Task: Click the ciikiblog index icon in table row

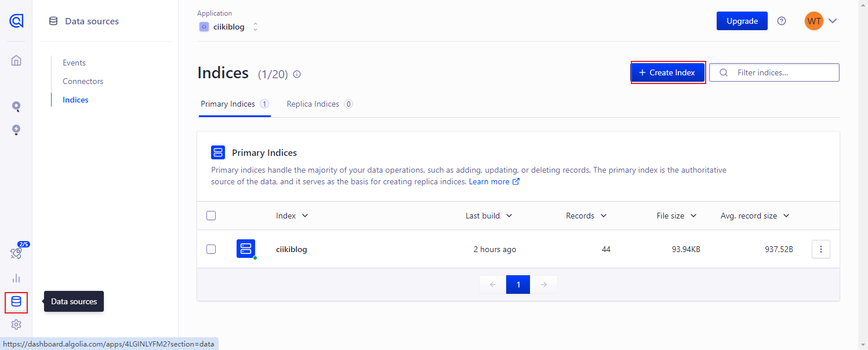Action: pos(246,249)
